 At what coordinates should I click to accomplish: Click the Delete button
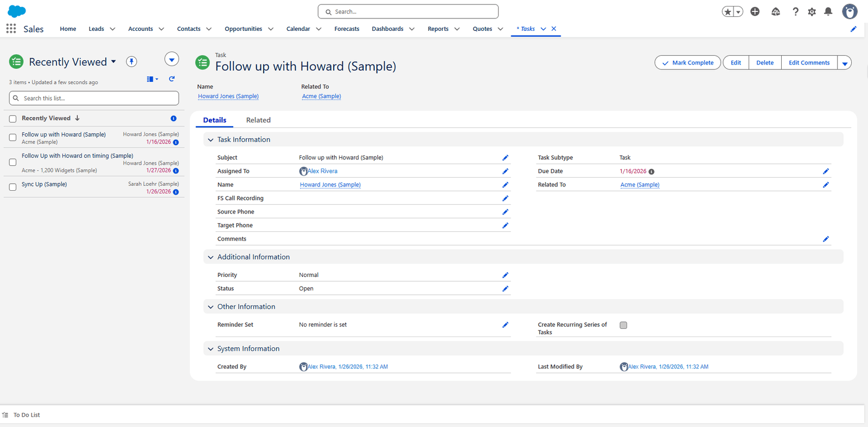coord(765,63)
